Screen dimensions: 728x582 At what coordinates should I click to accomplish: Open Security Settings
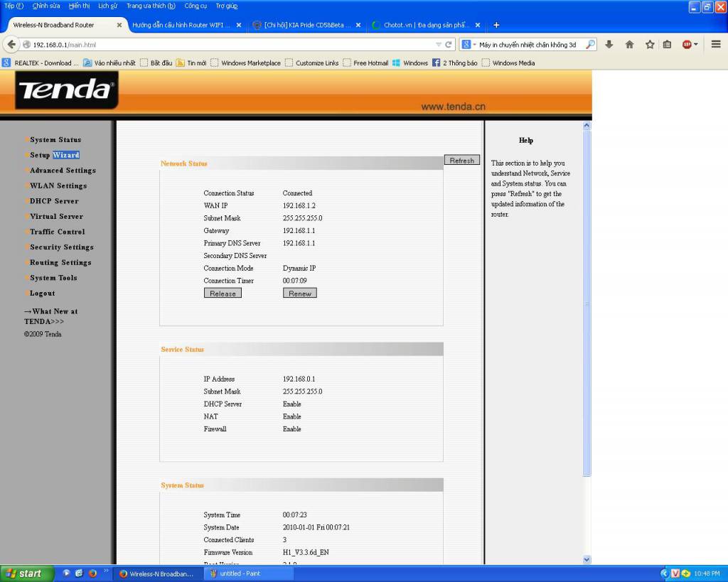[x=62, y=247]
